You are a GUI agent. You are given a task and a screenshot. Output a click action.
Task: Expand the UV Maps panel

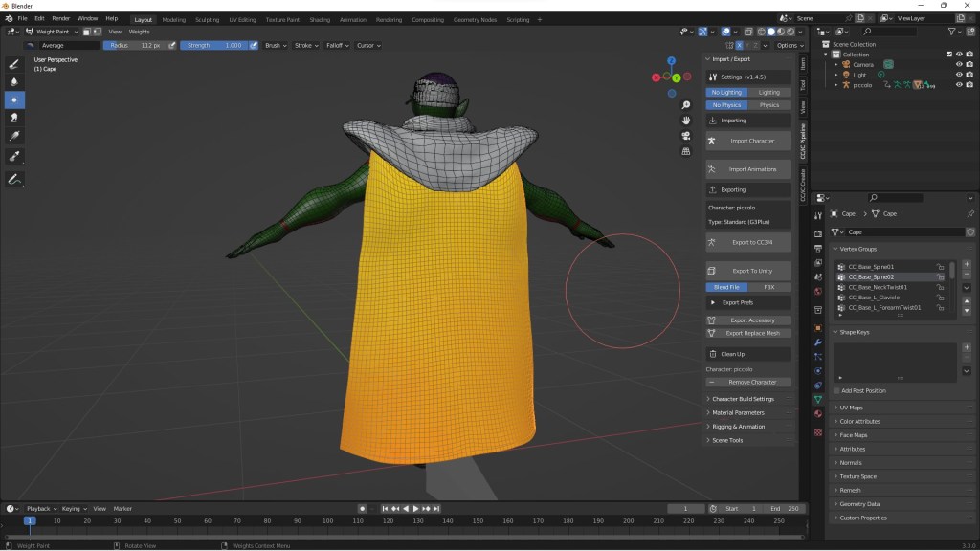pos(851,408)
